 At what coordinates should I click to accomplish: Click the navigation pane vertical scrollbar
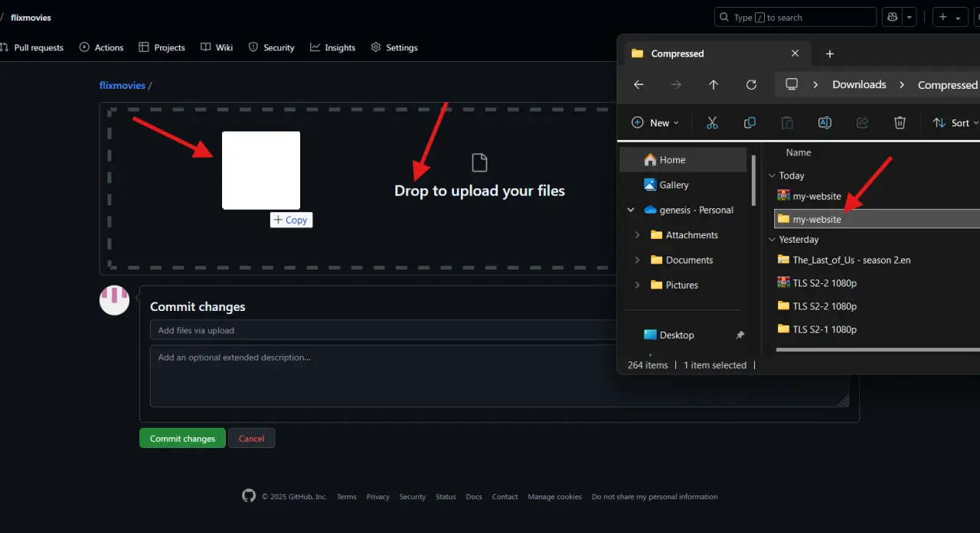coord(754,180)
